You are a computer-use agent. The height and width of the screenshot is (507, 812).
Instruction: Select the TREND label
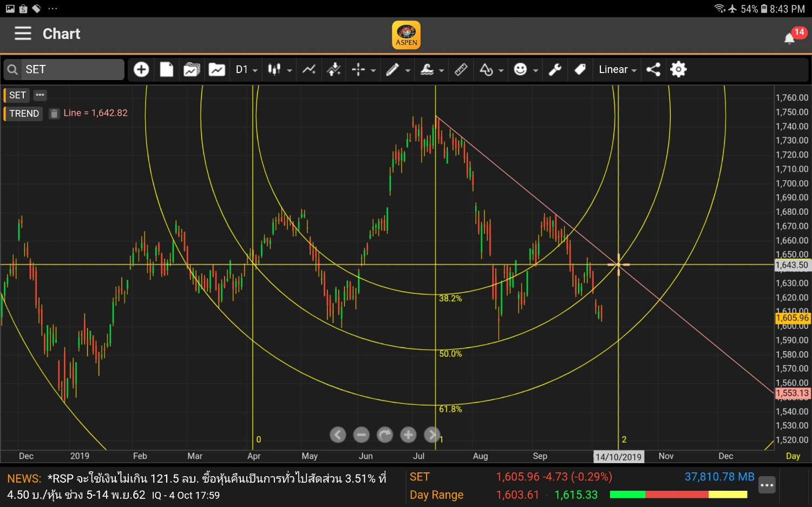24,114
